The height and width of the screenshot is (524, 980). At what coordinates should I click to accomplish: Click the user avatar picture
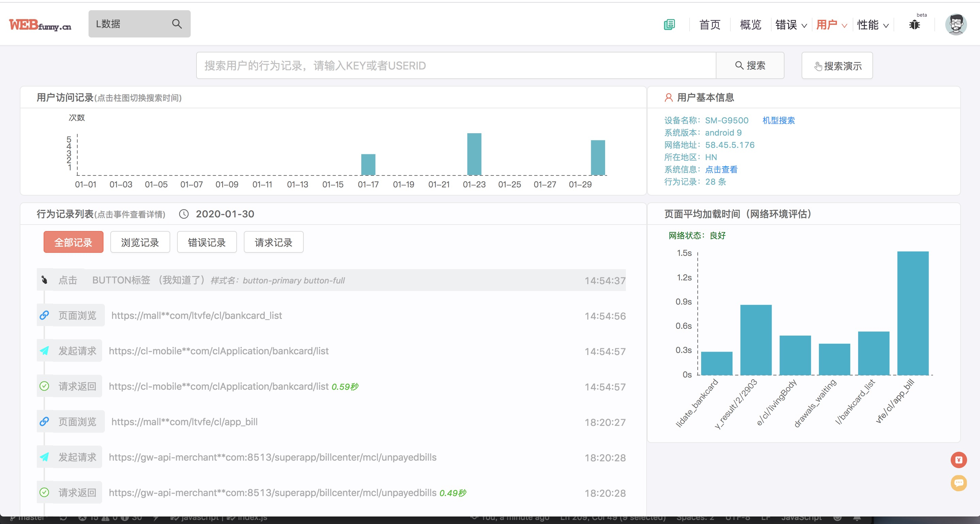[955, 25]
